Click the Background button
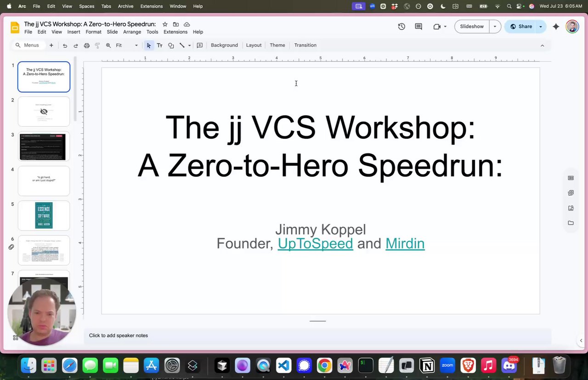The width and height of the screenshot is (588, 380). (x=224, y=45)
